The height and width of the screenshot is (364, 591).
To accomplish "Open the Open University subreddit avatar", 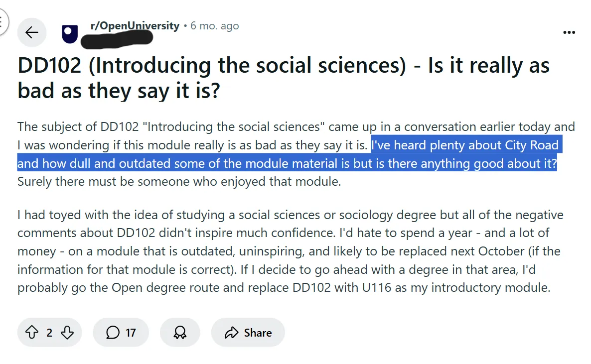I will click(70, 33).
